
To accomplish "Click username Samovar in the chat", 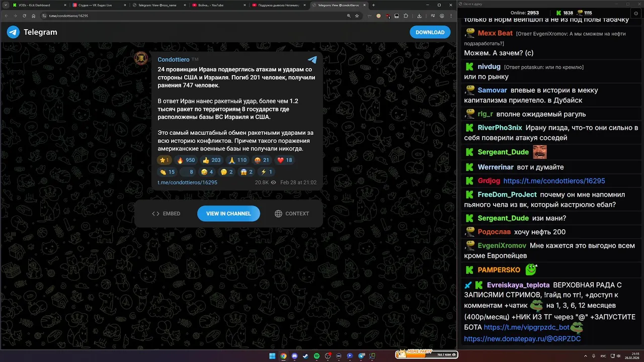I will click(x=492, y=90).
